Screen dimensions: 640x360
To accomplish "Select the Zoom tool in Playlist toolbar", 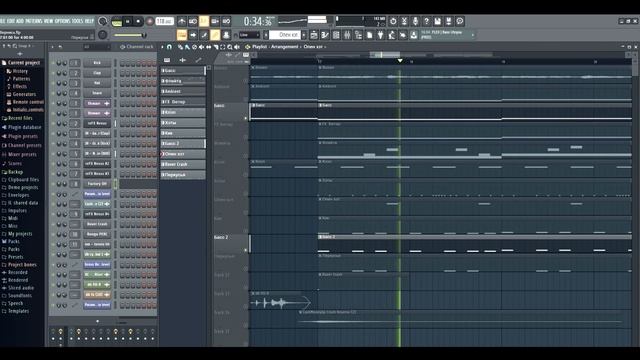I will pos(229,47).
